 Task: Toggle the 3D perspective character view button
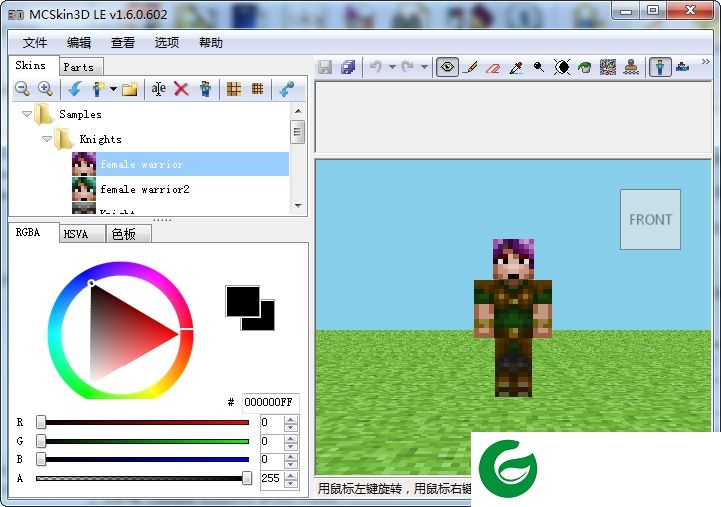click(660, 67)
